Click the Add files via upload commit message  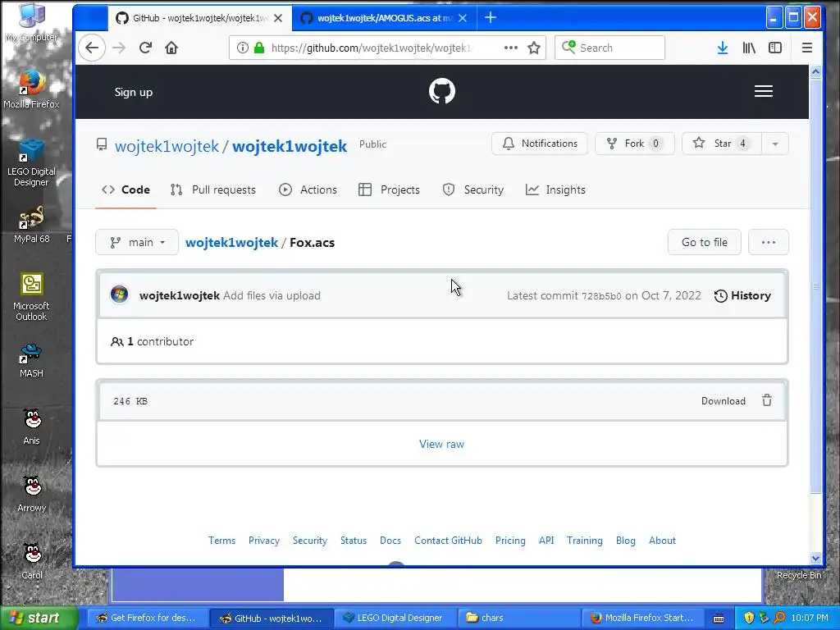pyautogui.click(x=272, y=295)
